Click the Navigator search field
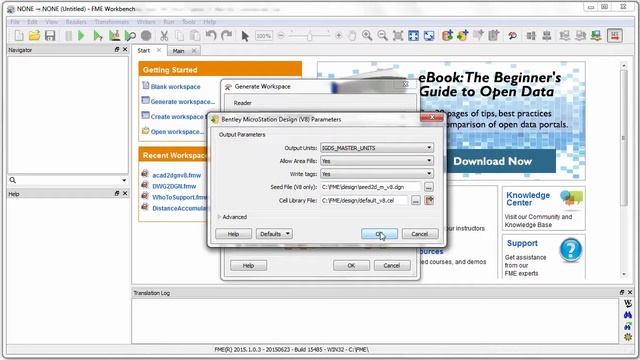The height and width of the screenshot is (360, 640). (68, 180)
